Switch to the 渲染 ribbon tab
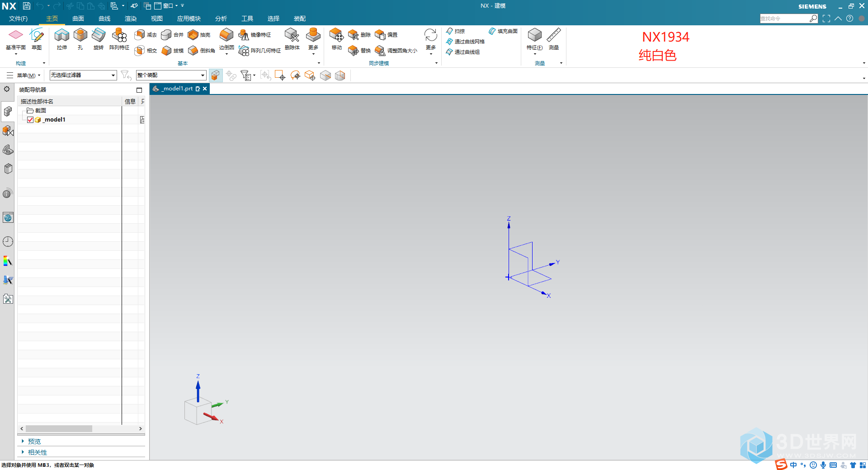The image size is (868, 470). tap(131, 19)
